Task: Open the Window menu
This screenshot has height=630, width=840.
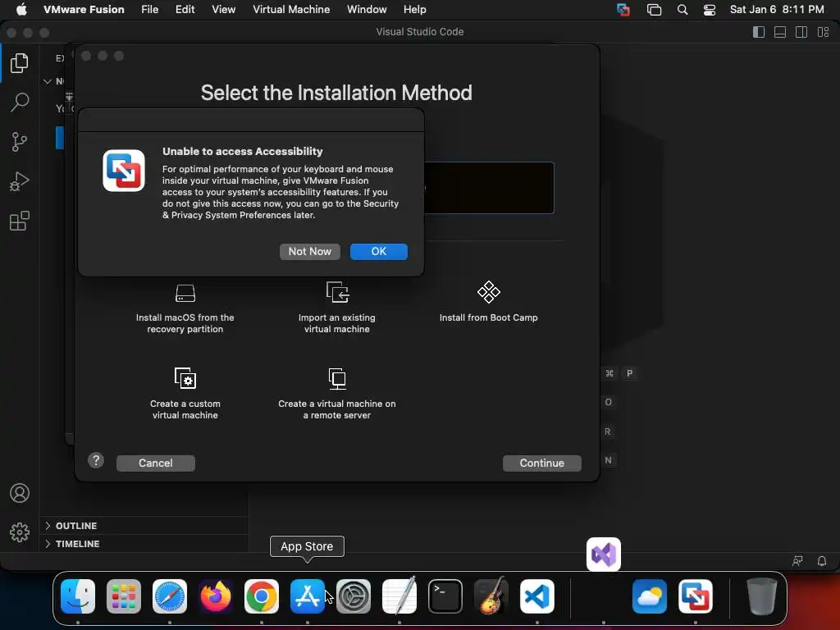Action: [x=367, y=10]
